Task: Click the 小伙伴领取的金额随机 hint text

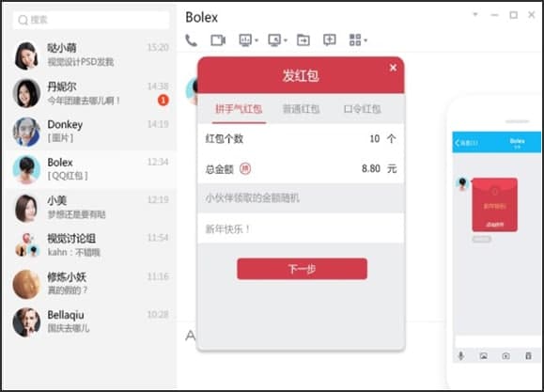Action: click(252, 198)
